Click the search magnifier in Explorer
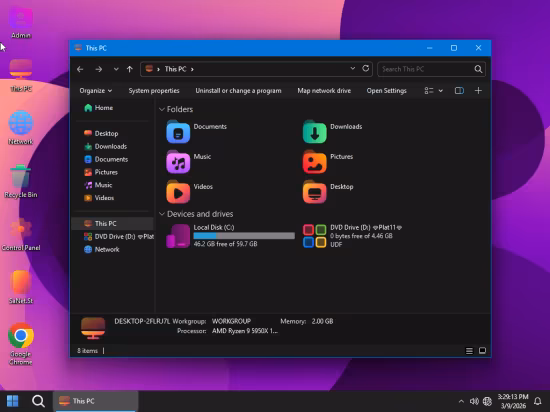The width and height of the screenshot is (550, 412). pos(478,69)
